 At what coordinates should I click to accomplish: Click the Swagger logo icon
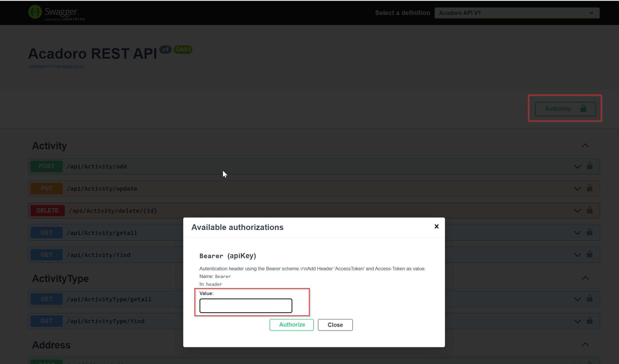pyautogui.click(x=35, y=12)
